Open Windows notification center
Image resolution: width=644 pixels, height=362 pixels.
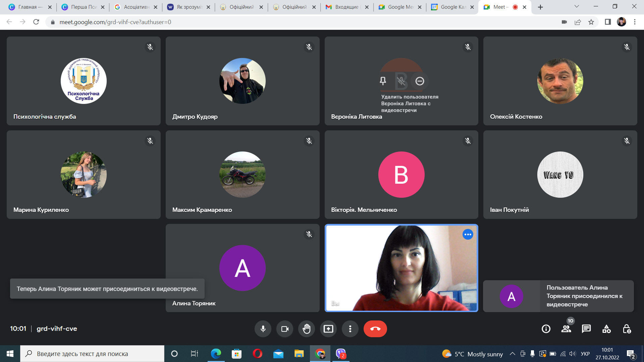pyautogui.click(x=631, y=354)
